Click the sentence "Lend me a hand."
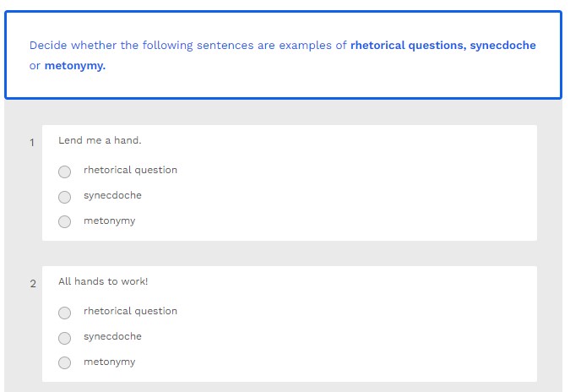 tap(100, 140)
